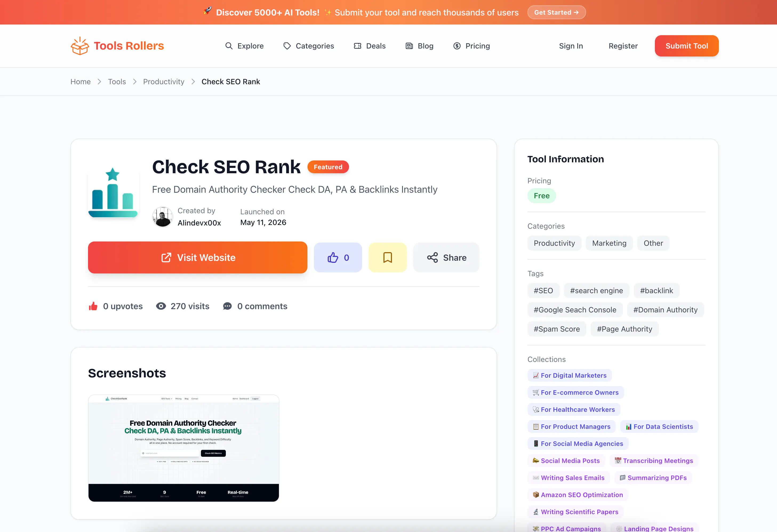Open the Social Media Posts collection
The height and width of the screenshot is (532, 777).
pyautogui.click(x=566, y=461)
